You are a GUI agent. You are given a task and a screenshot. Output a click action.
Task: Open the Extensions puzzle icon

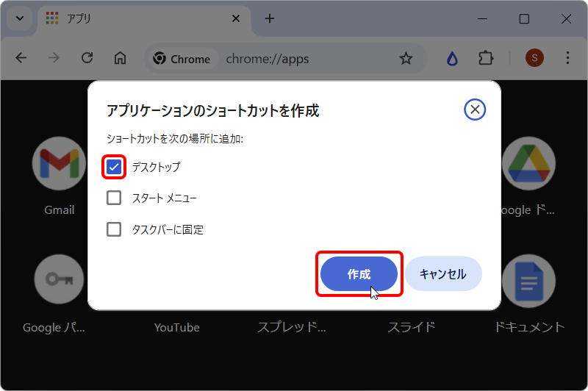point(485,59)
